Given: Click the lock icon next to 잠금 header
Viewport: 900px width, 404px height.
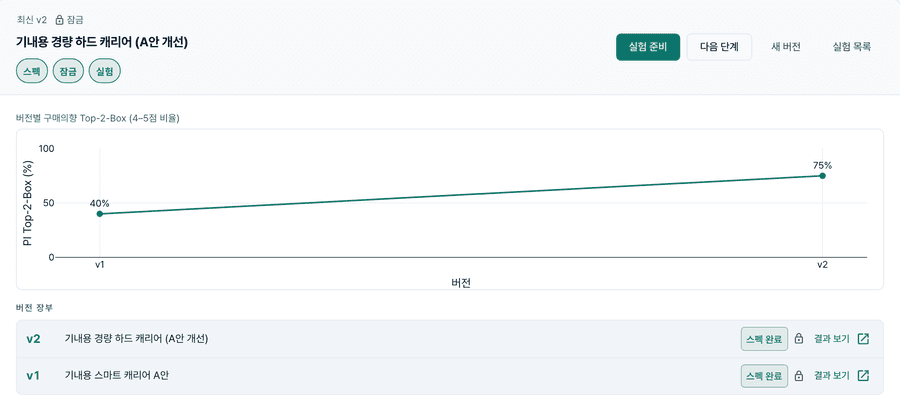Looking at the screenshot, I should (x=59, y=20).
